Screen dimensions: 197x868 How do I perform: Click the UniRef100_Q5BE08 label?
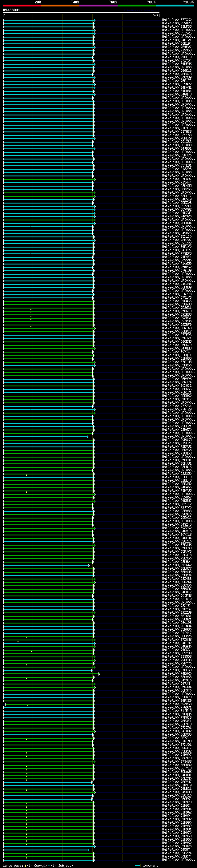coord(177,548)
